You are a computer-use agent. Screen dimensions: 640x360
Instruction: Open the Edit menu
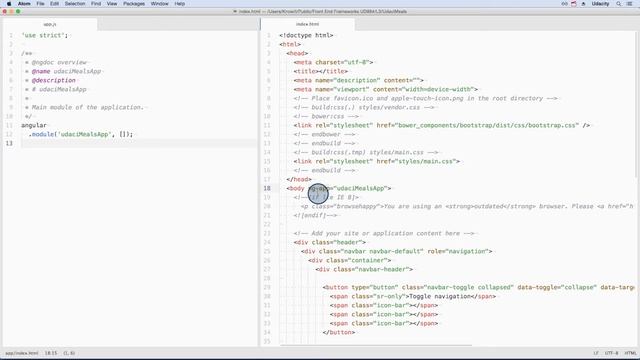pyautogui.click(x=54, y=4)
